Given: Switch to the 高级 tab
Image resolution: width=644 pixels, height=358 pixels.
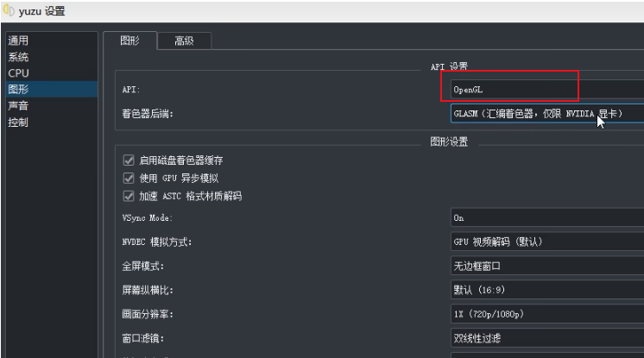Looking at the screenshot, I should coord(184,41).
